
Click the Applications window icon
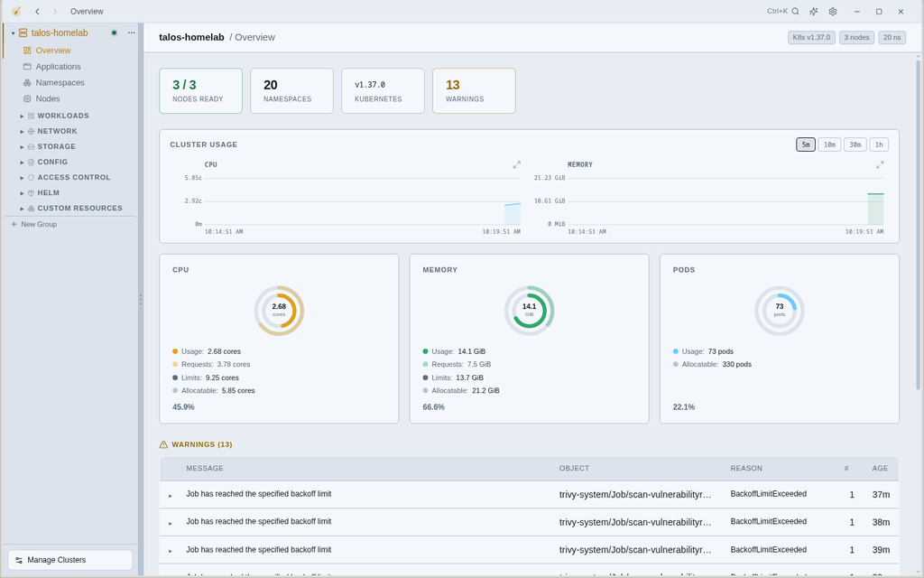click(27, 67)
